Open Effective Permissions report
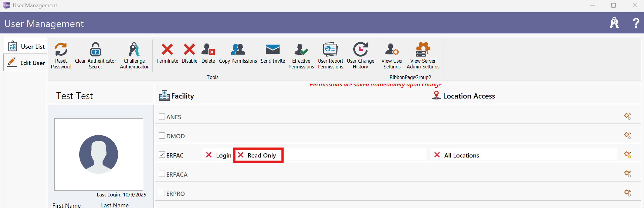Image resolution: width=644 pixels, height=208 pixels. pyautogui.click(x=301, y=50)
